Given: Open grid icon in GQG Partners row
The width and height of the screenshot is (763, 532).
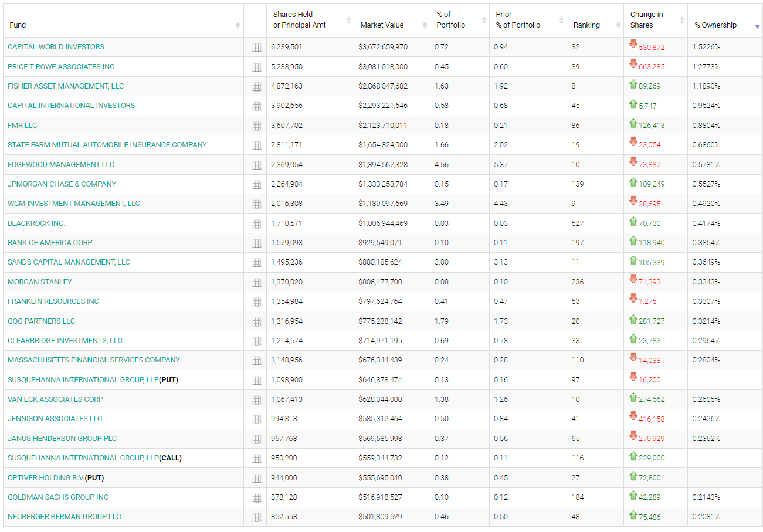Looking at the screenshot, I should [x=256, y=322].
